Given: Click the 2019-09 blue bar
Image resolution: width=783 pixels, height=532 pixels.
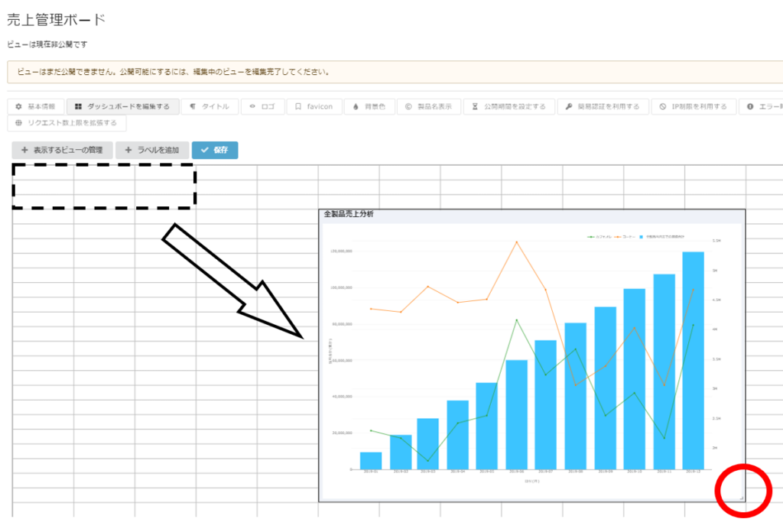Looking at the screenshot, I should pyautogui.click(x=606, y=388).
